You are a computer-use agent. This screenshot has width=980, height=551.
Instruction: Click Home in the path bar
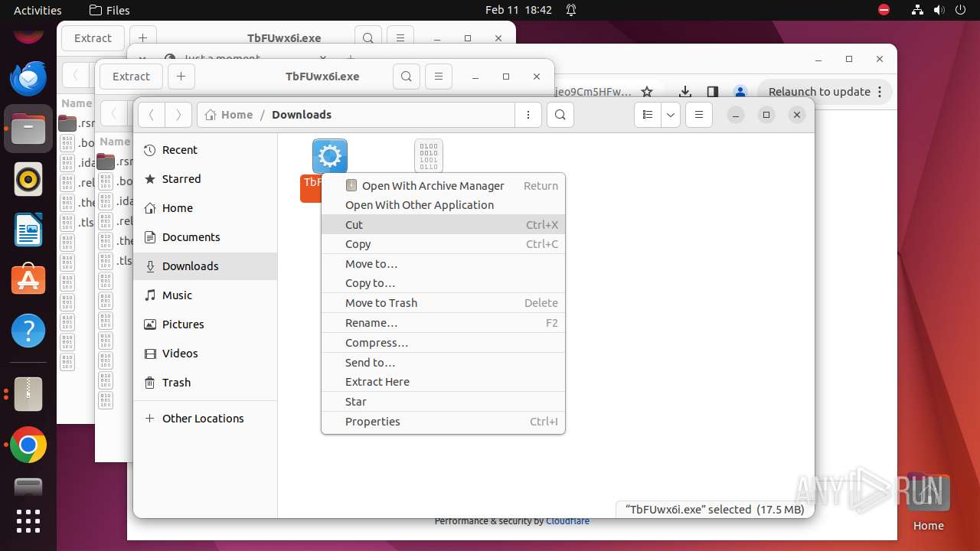(x=229, y=115)
